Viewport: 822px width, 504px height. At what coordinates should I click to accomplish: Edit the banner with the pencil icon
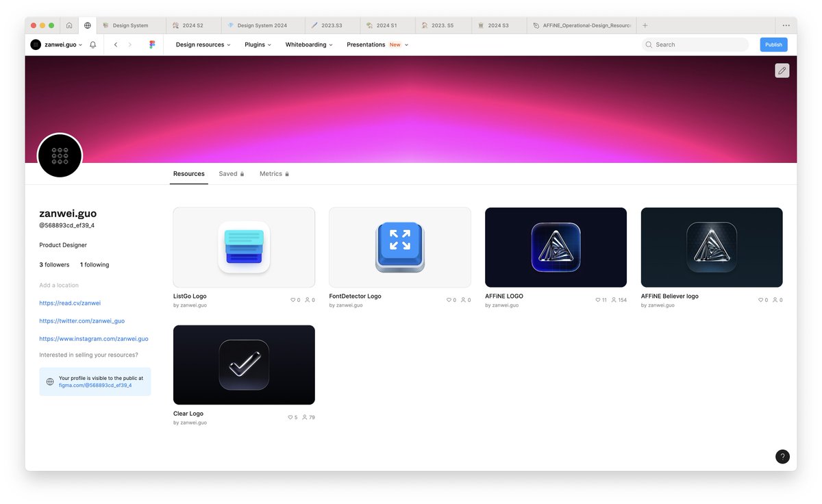(x=782, y=71)
